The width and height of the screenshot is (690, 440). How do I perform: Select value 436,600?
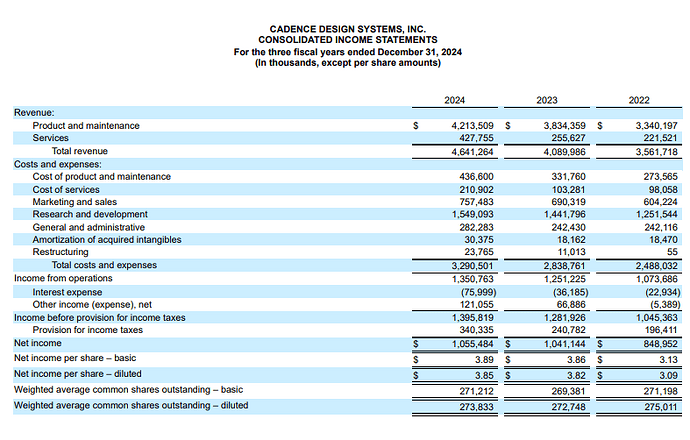pos(477,177)
